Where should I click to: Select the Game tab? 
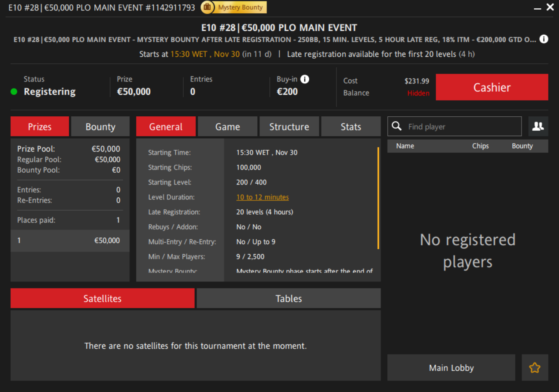point(227,127)
